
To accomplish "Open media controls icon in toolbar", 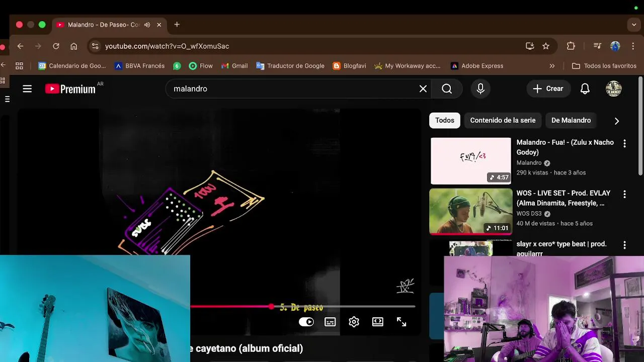I will point(597,46).
